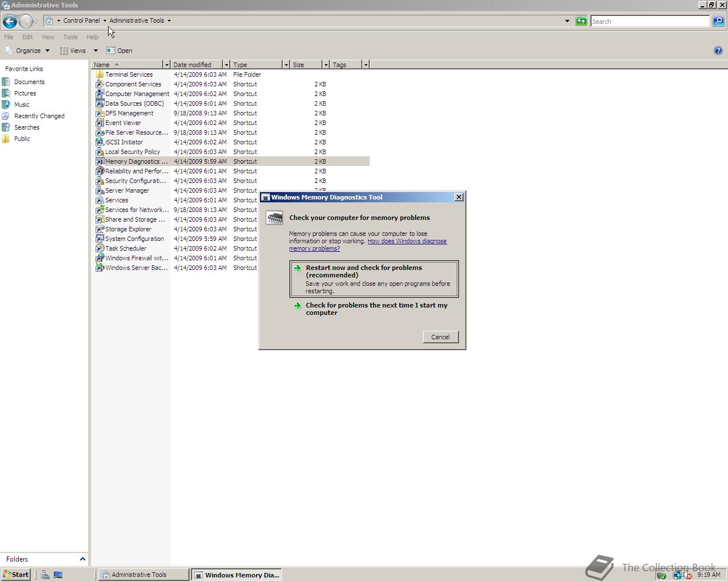Screen dimensions: 728x582
Task: Cancel the Memory Diagnostics dialog
Action: coord(440,337)
